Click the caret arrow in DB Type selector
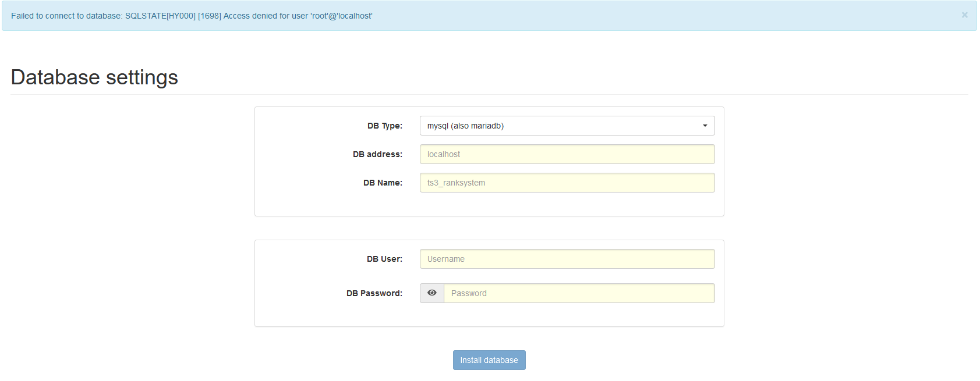 click(705, 126)
